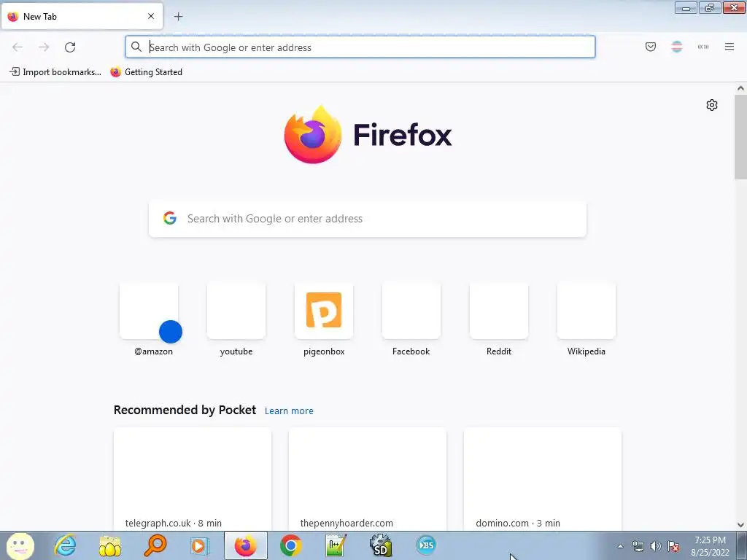Launch Google Chrome from taskbar
747x560 pixels.
(290, 545)
